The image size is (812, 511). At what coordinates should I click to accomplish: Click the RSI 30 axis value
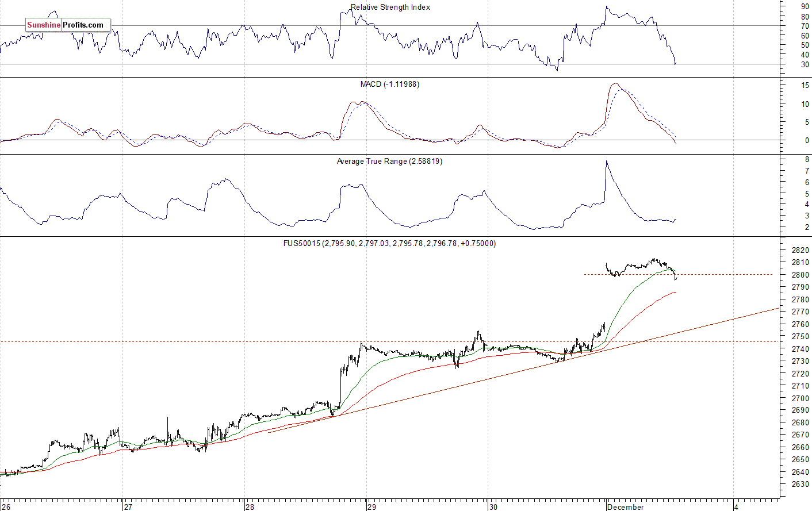[805, 64]
